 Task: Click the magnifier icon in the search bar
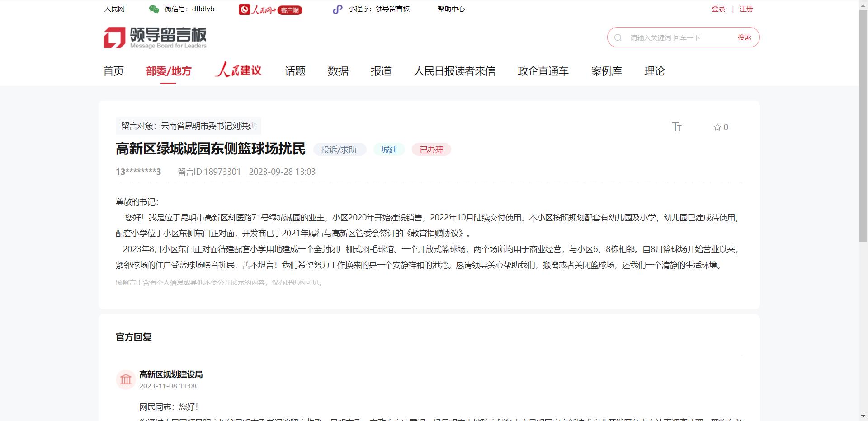click(617, 37)
